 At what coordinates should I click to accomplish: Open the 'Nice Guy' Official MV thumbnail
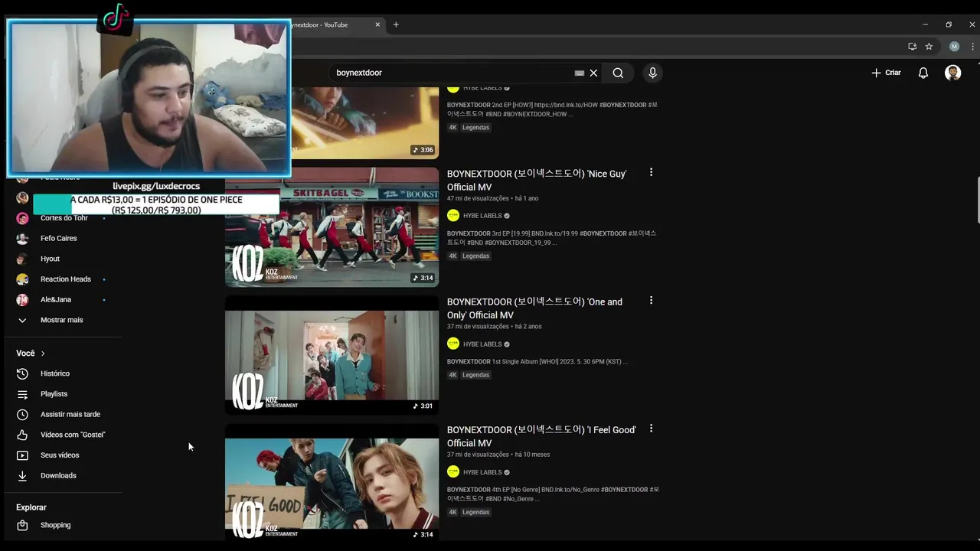click(332, 227)
